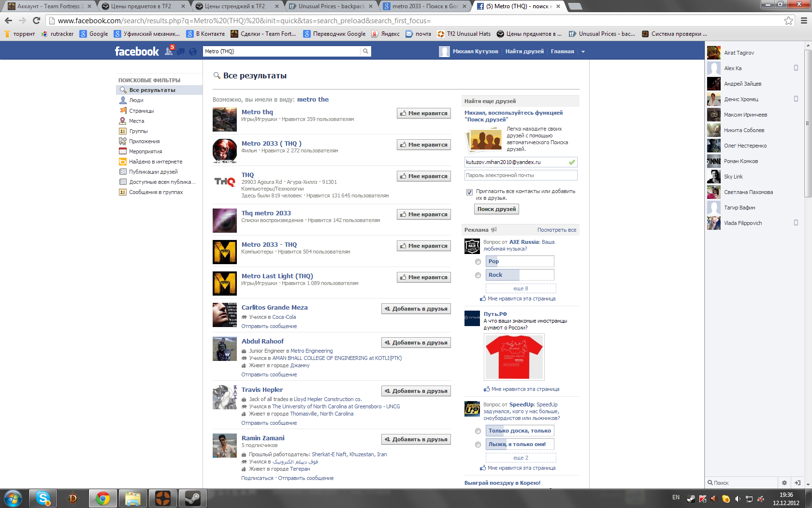Go back in browser history
This screenshot has height=508, width=812.
pyautogui.click(x=8, y=20)
